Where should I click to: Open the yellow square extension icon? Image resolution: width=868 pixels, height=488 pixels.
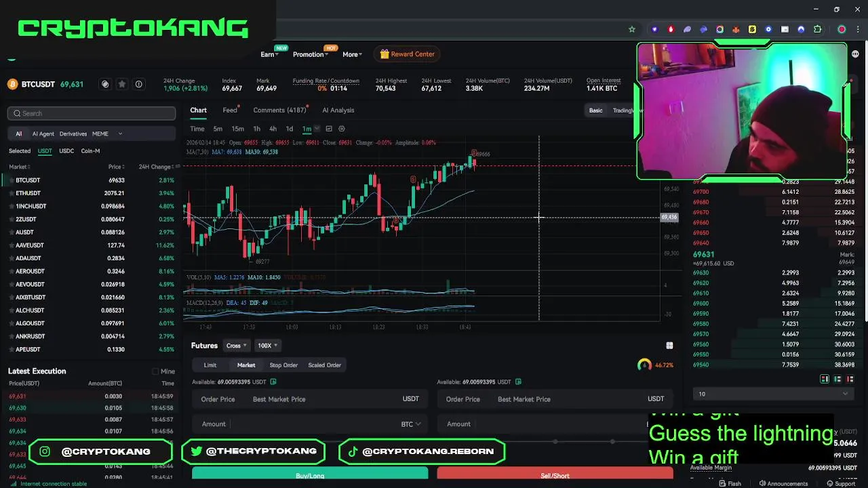point(752,29)
